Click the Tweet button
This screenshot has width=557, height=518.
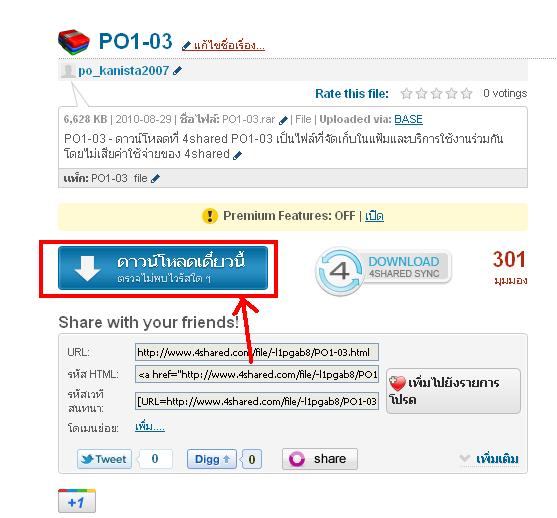tap(104, 459)
